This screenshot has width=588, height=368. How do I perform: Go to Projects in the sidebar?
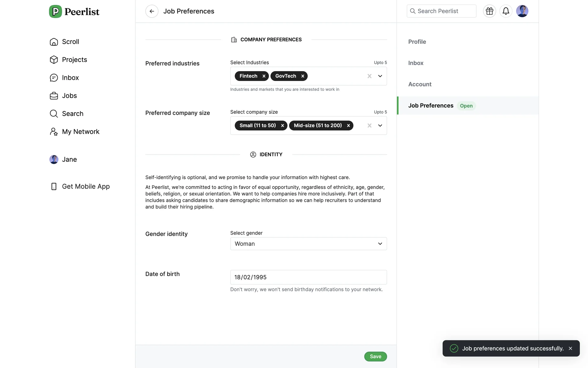point(74,59)
